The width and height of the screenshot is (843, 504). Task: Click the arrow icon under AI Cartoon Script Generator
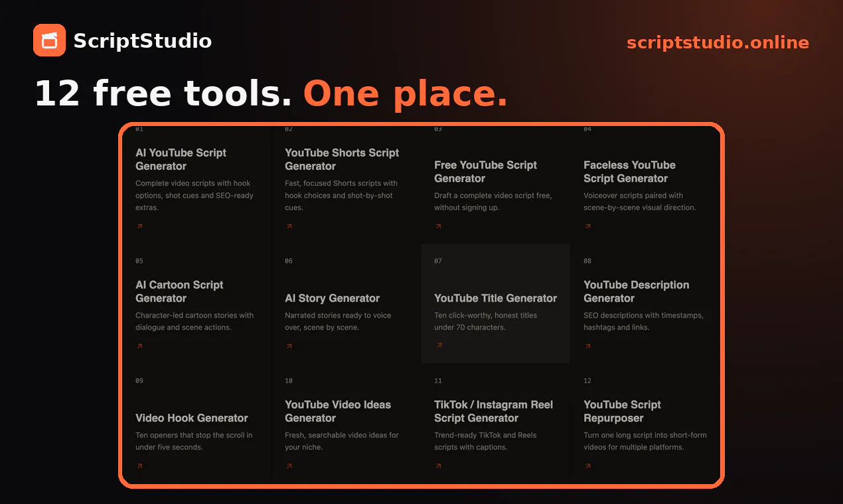coord(139,346)
